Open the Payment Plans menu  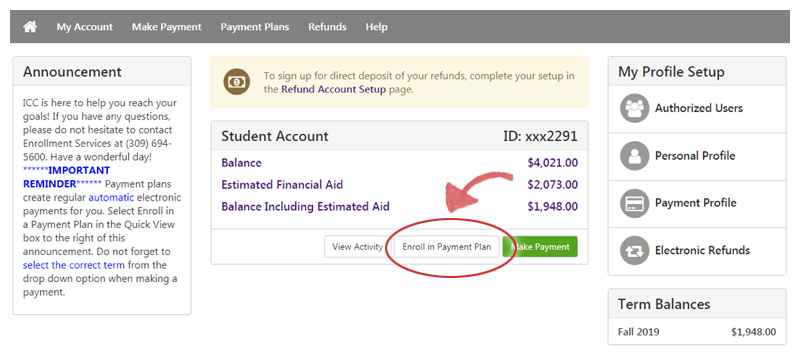coord(255,27)
